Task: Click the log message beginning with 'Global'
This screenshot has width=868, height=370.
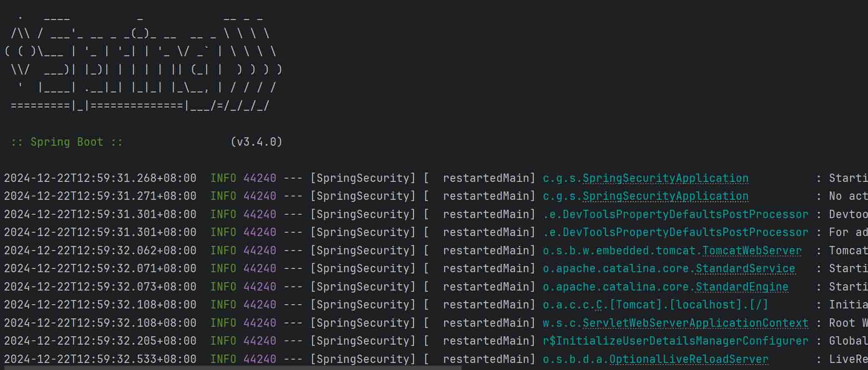Action: (848, 341)
